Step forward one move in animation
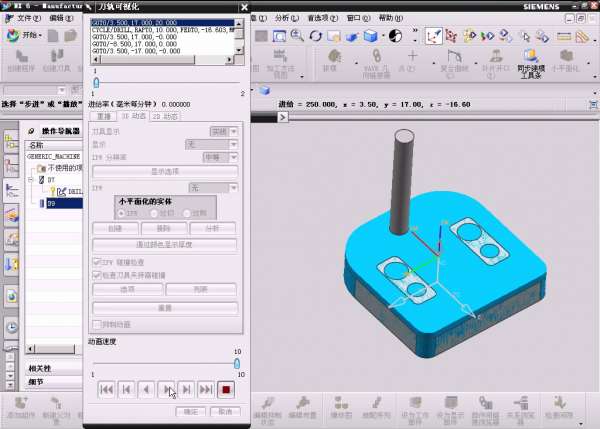 pos(186,390)
